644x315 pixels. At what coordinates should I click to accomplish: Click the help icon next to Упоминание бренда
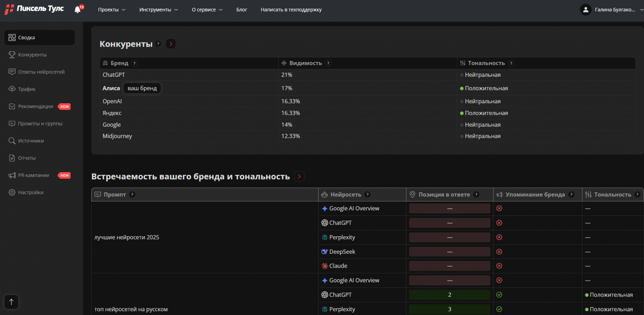(571, 194)
